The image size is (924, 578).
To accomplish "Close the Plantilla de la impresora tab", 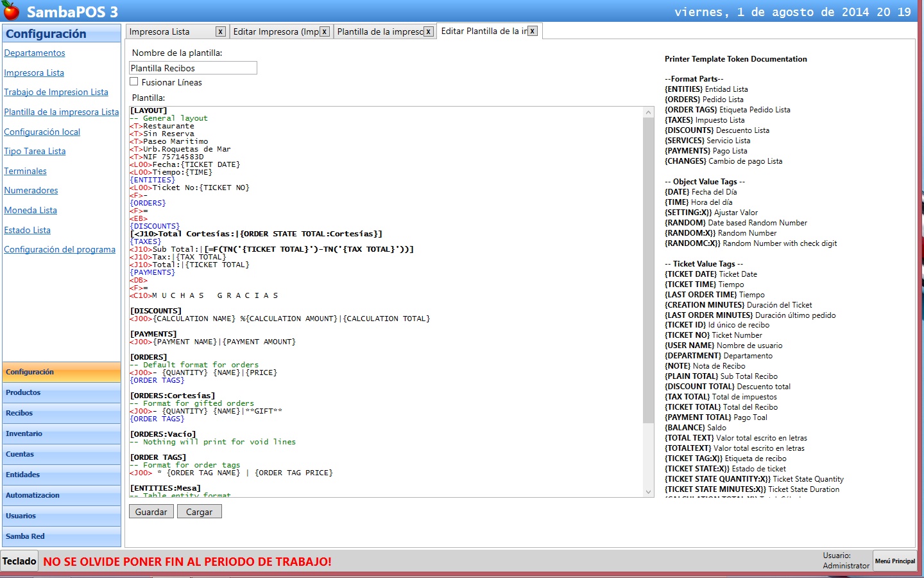I will [x=428, y=31].
